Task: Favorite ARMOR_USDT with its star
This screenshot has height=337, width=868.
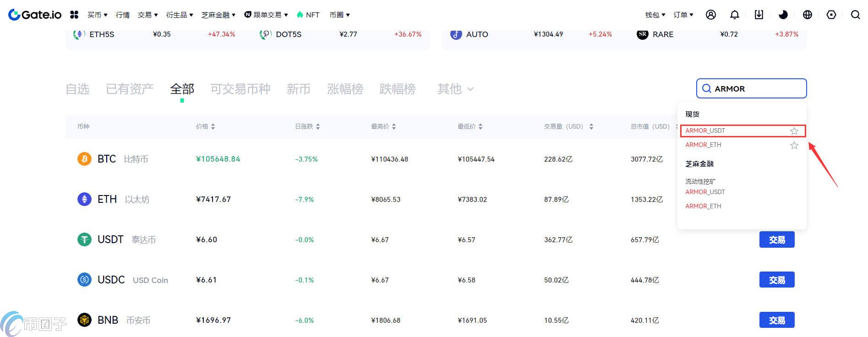Action: (x=794, y=131)
